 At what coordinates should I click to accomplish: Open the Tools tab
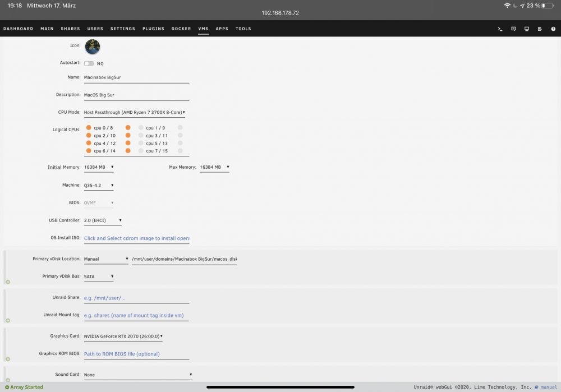[243, 29]
